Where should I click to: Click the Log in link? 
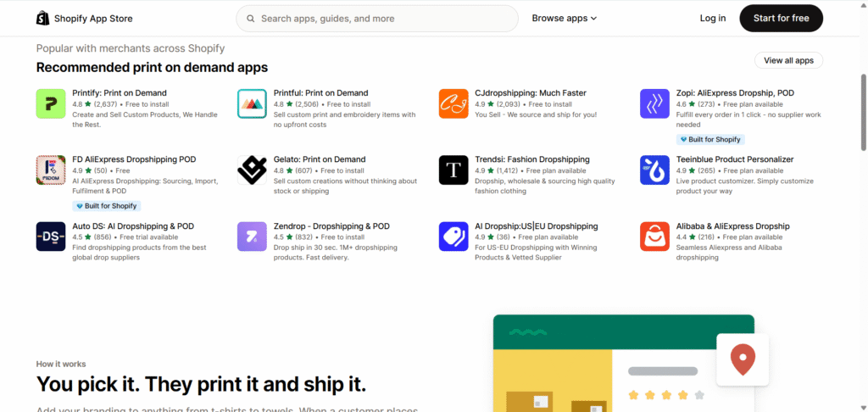click(712, 19)
